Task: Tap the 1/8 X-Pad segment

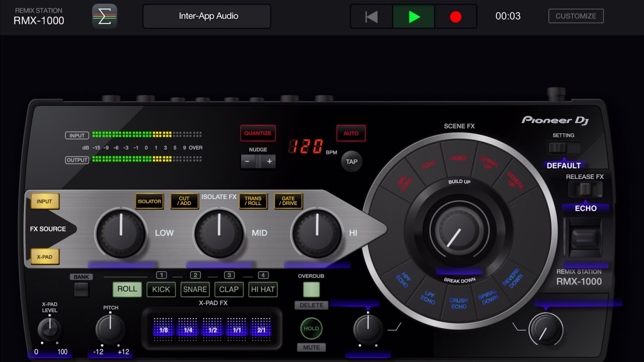Action: tap(163, 330)
